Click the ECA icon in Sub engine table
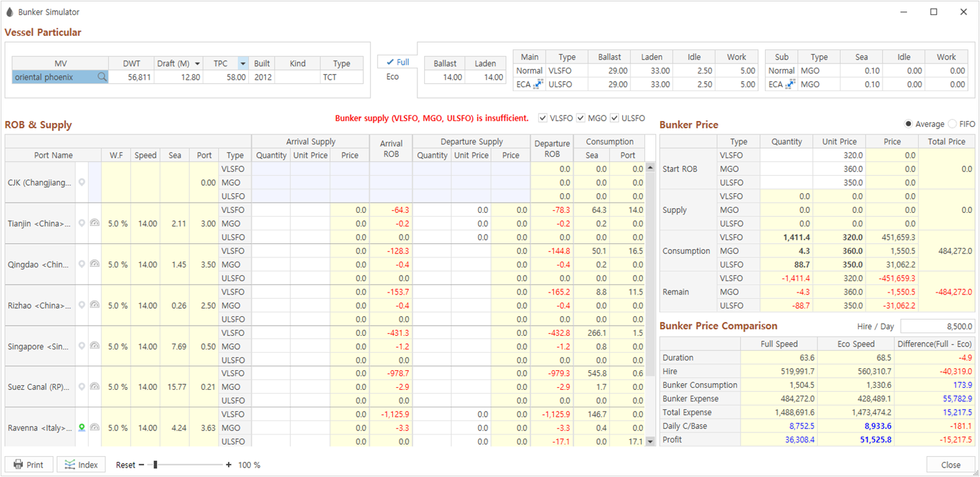The height and width of the screenshot is (477, 980). [x=790, y=84]
